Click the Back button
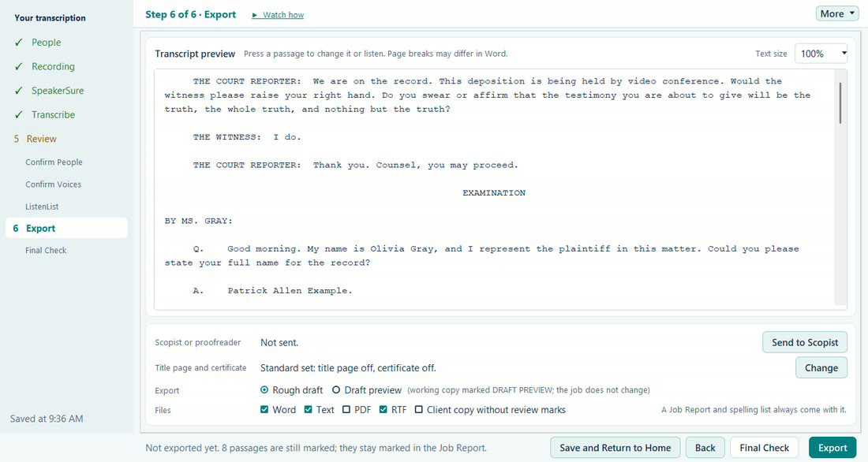This screenshot has width=868, height=462. click(x=705, y=448)
